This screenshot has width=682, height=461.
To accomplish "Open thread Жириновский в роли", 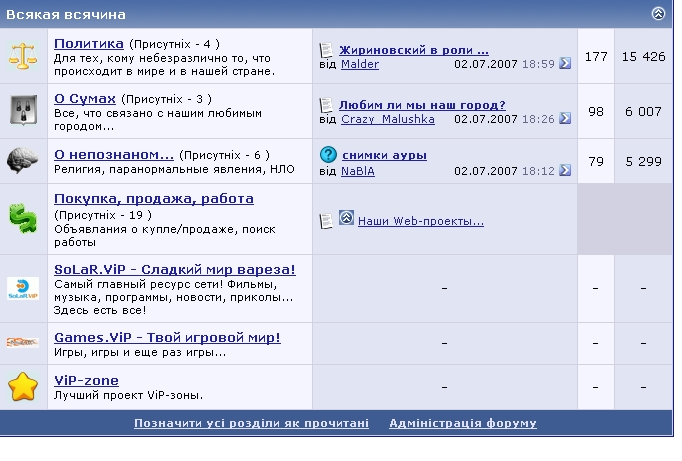I will tap(414, 49).
